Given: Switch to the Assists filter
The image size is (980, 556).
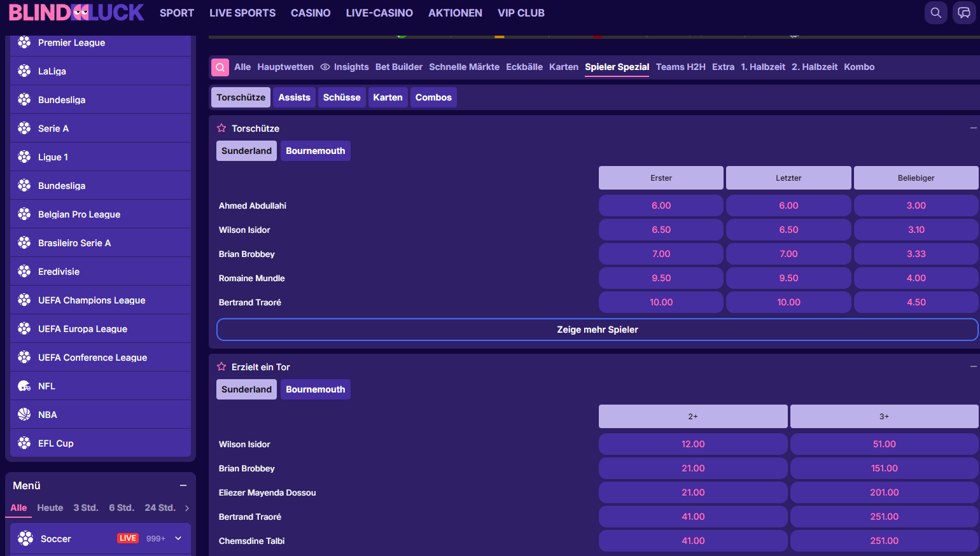Looking at the screenshot, I should tap(294, 97).
